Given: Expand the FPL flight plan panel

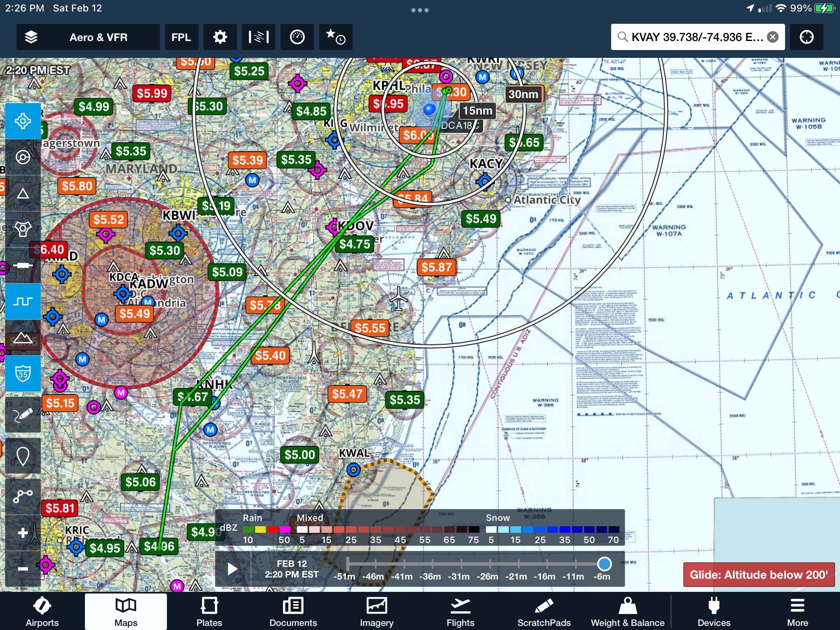Looking at the screenshot, I should point(181,37).
